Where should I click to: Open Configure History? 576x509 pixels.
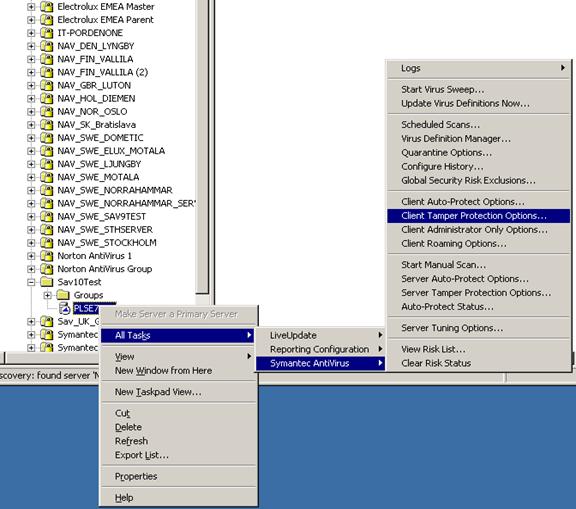[478, 166]
